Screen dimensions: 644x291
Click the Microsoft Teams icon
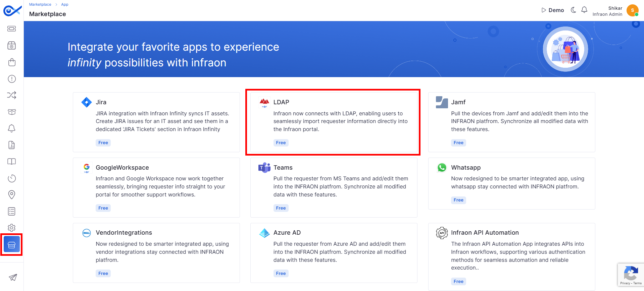[x=264, y=168]
